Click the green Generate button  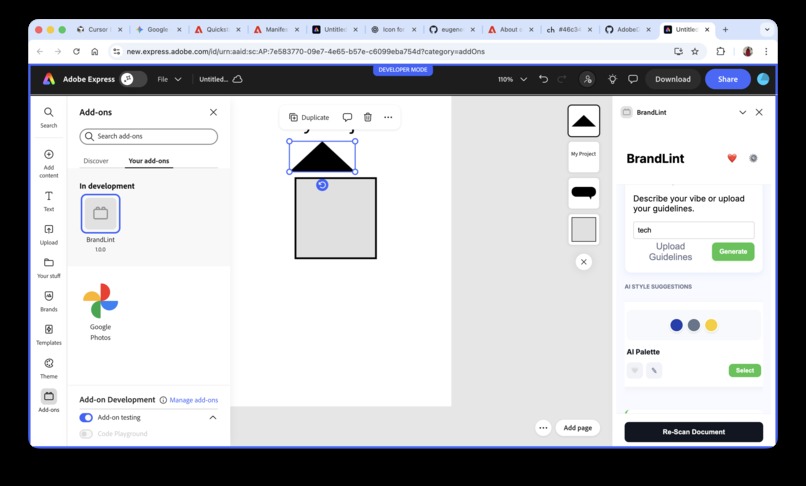click(732, 251)
